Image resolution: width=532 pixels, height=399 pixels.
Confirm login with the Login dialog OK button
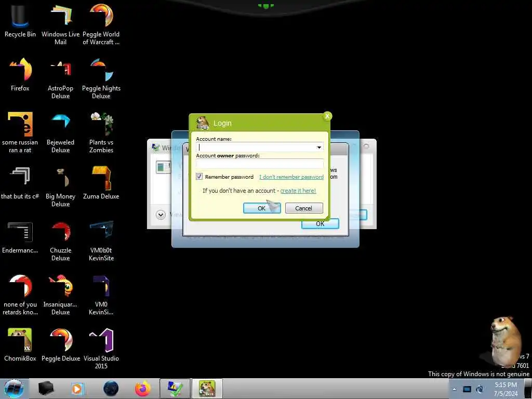[x=262, y=208]
